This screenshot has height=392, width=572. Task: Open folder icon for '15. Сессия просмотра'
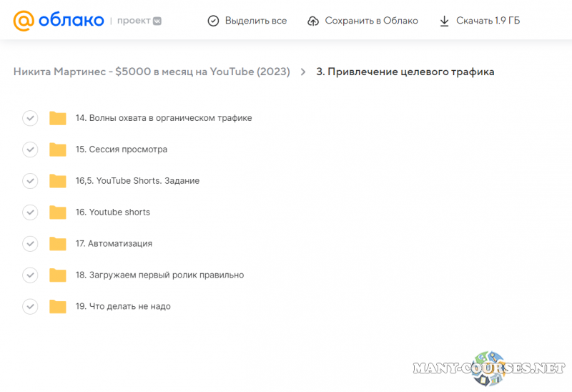click(x=58, y=150)
